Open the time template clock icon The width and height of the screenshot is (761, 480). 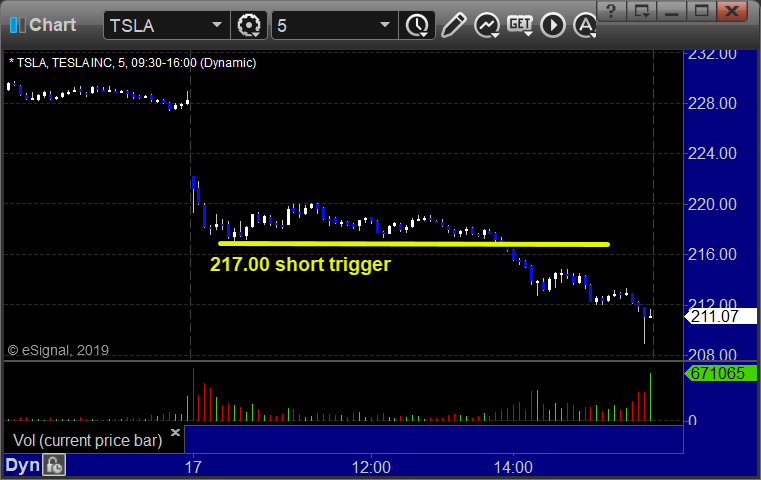tap(417, 25)
